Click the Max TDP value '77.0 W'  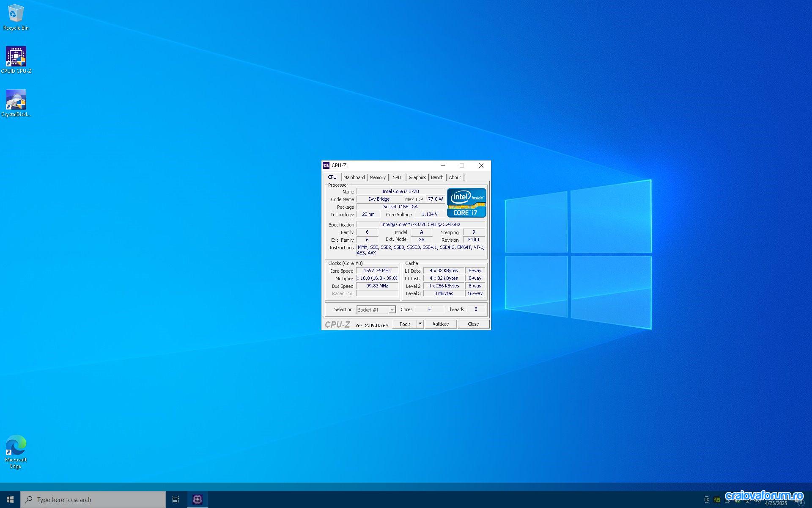pos(435,199)
